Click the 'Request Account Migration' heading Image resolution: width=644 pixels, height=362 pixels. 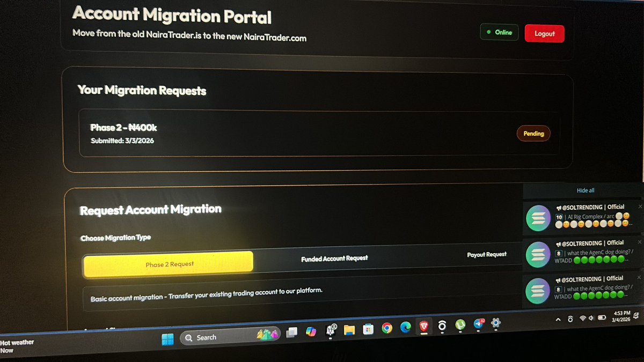[x=150, y=210]
